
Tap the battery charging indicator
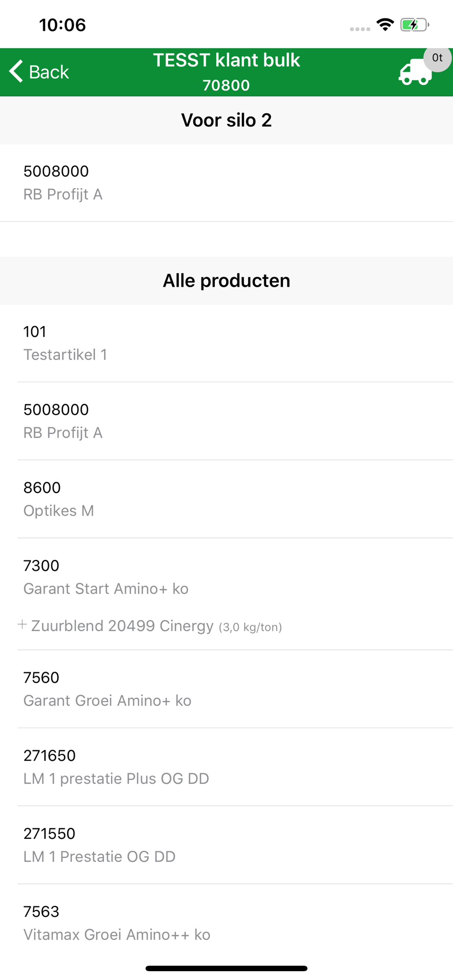pos(415,25)
